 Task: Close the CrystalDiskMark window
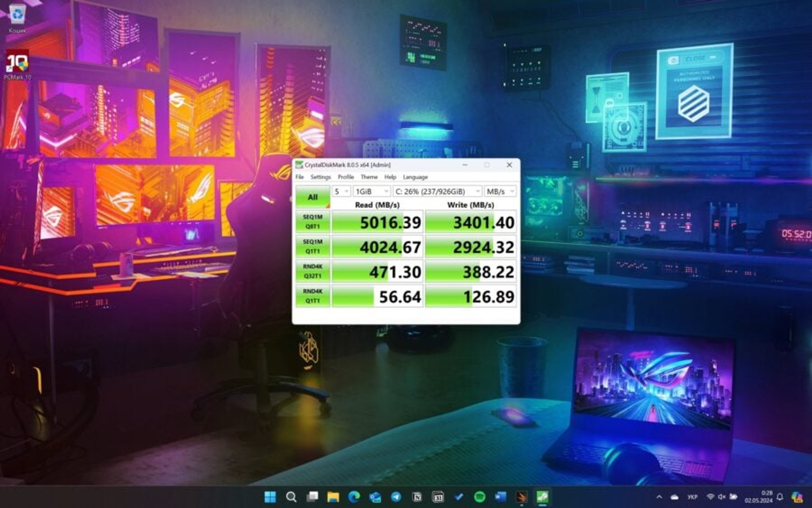[x=509, y=165]
